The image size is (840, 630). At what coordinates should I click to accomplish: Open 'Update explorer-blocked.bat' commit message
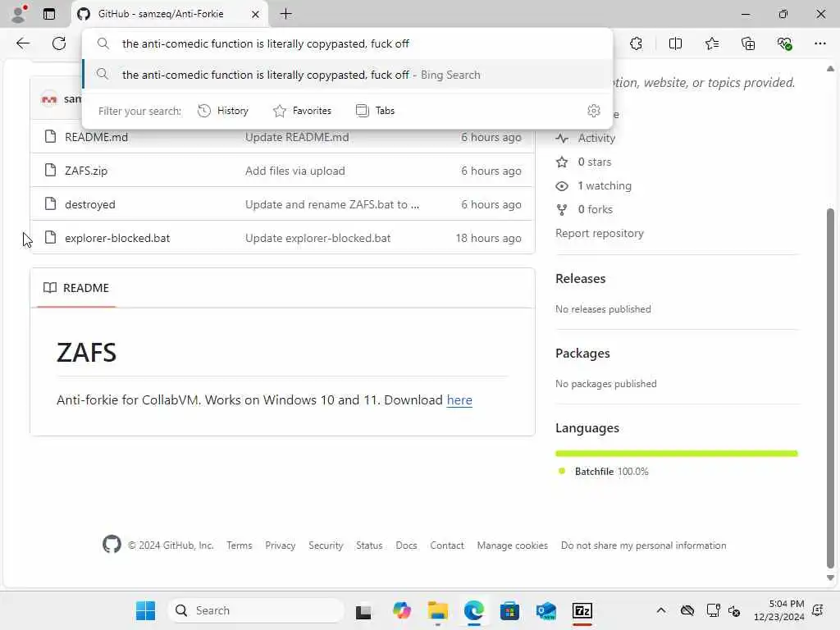point(318,238)
